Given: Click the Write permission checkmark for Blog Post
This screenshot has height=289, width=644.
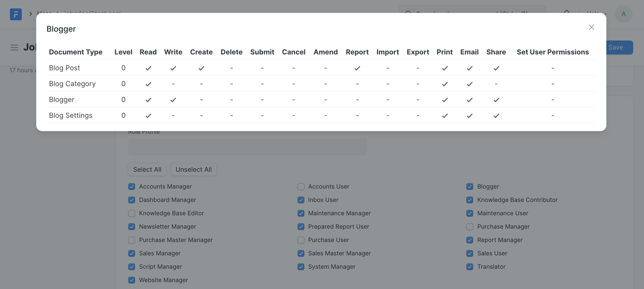Looking at the screenshot, I should point(173,68).
